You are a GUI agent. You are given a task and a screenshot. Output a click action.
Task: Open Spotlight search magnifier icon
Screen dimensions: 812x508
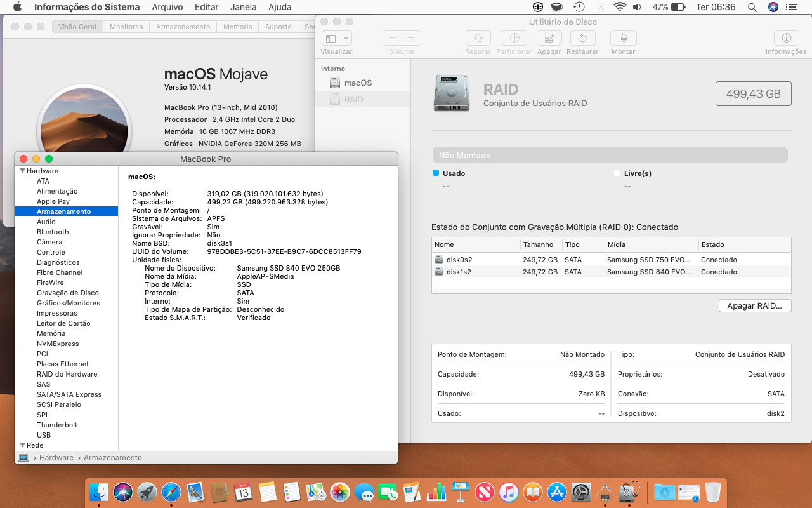click(x=752, y=7)
